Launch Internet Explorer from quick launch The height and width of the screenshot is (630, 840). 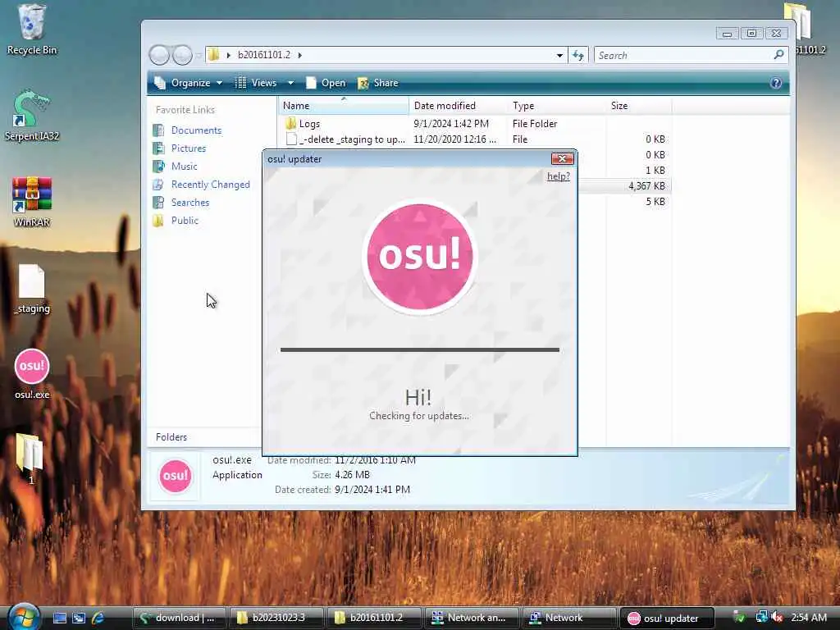click(98, 618)
